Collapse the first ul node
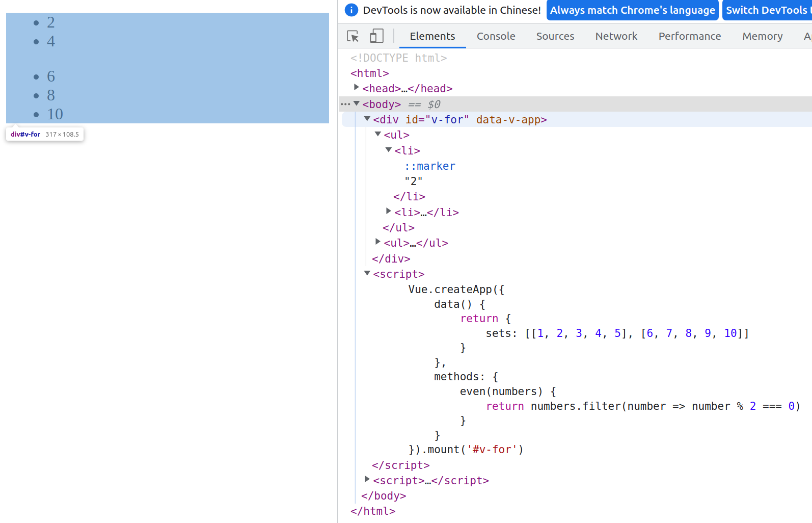The image size is (812, 523). pos(377,134)
